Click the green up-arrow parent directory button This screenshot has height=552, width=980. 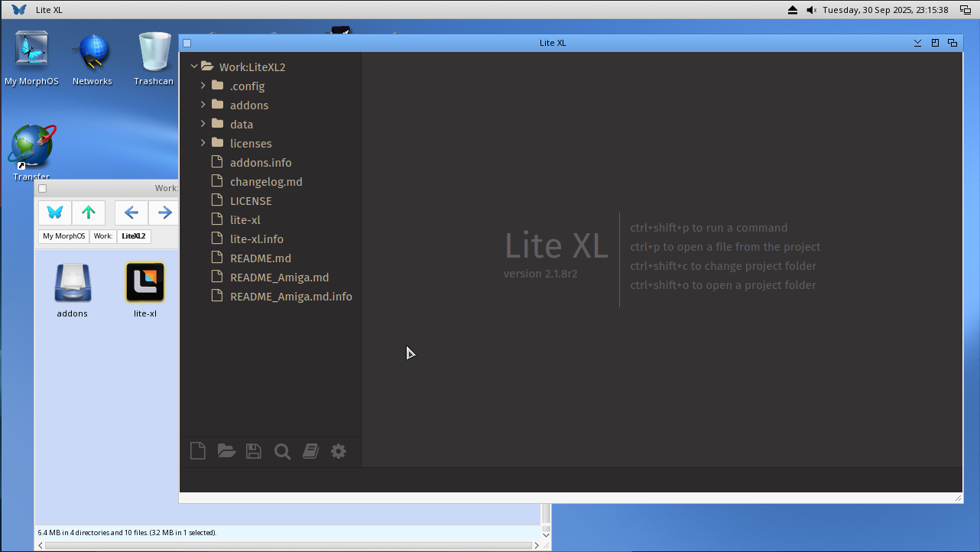[89, 213]
